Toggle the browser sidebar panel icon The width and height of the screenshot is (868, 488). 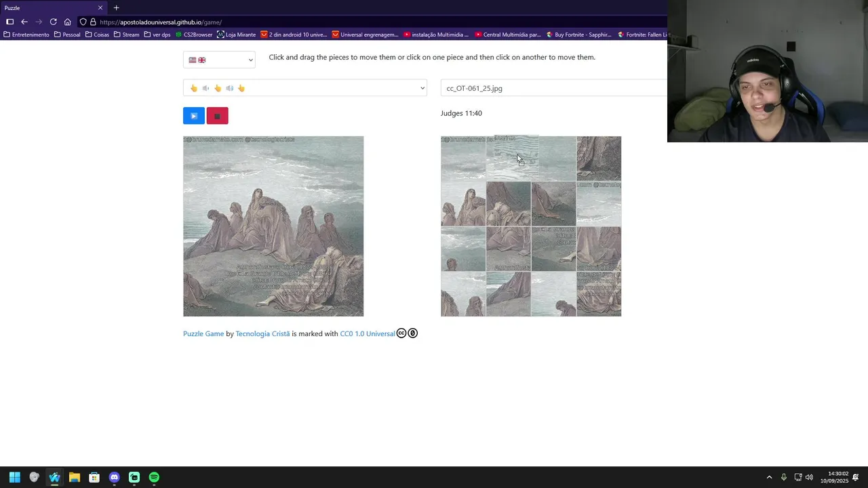click(x=9, y=22)
